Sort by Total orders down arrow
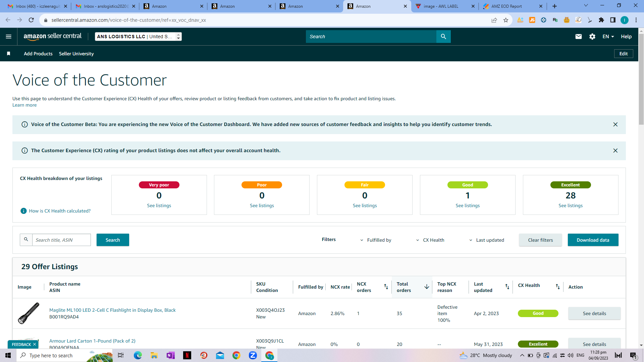The height and width of the screenshot is (362, 644). point(427,287)
